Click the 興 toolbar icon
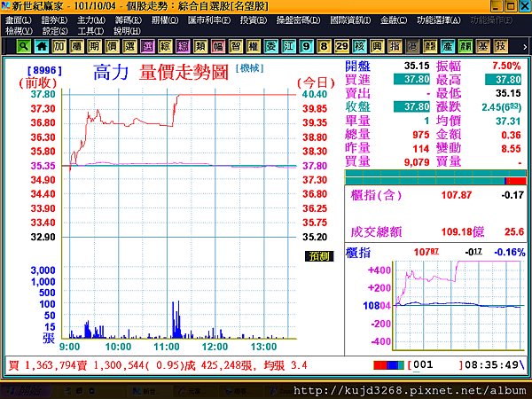The image size is (532, 399). click(377, 46)
